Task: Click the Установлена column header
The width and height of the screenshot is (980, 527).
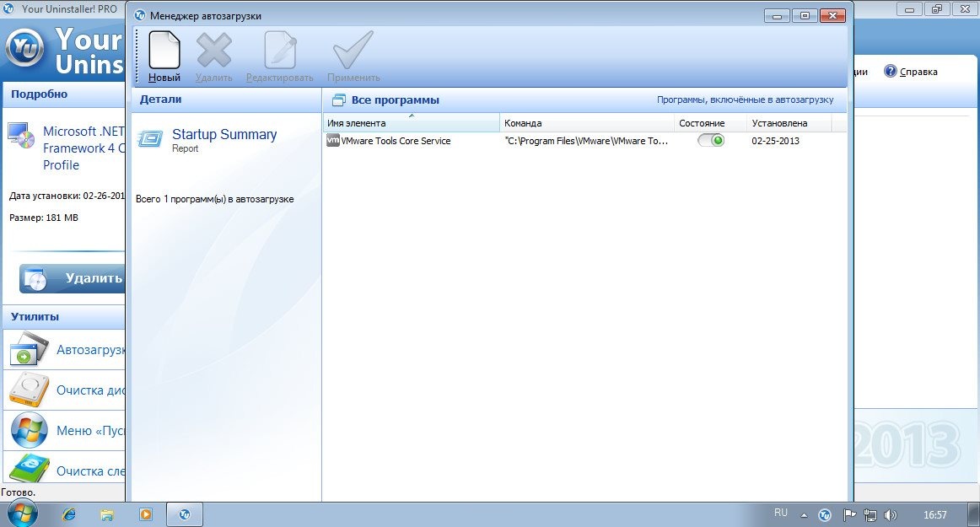Action: (789, 123)
